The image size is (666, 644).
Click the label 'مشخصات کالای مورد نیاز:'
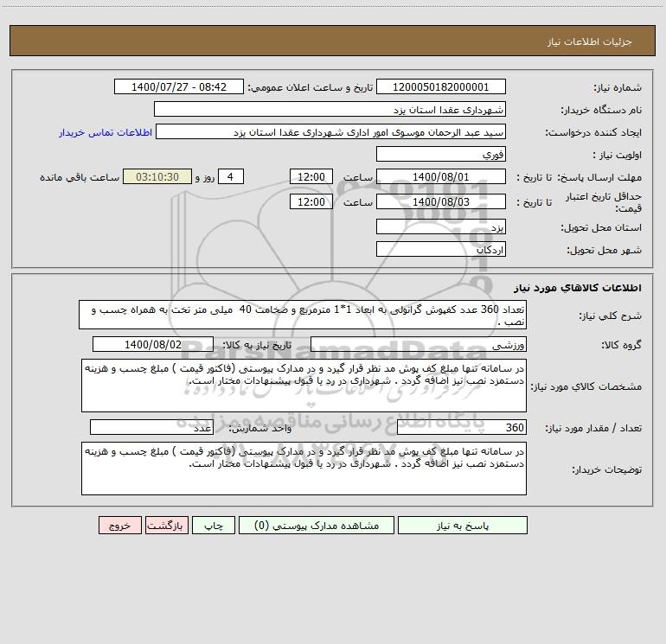[586, 386]
